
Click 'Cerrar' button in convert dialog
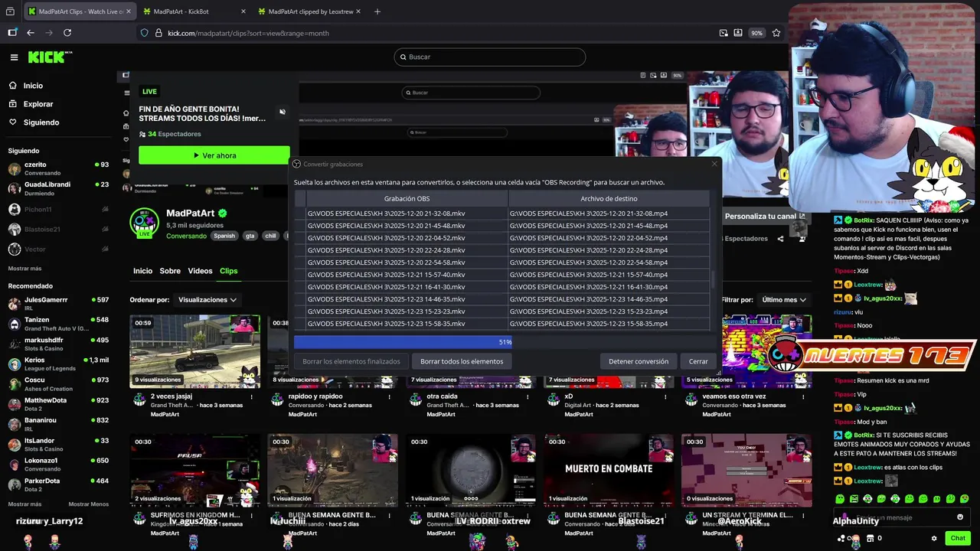[698, 361]
